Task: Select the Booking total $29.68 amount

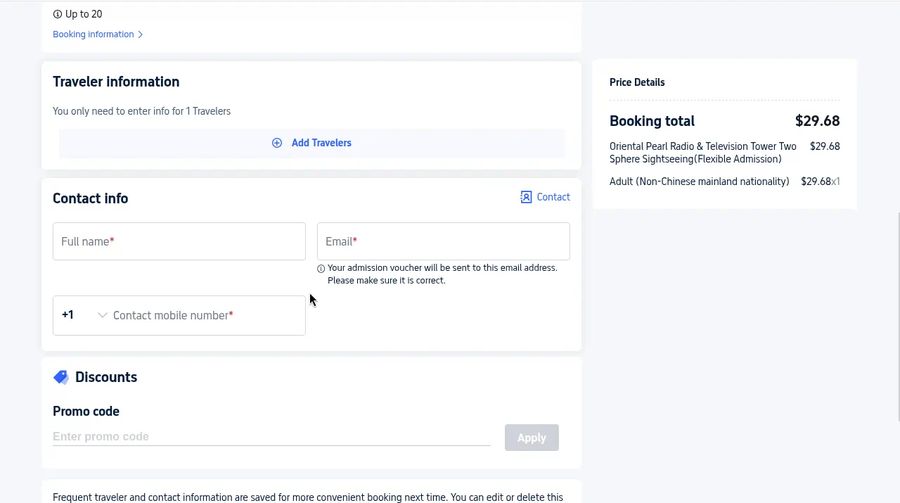Action: (x=817, y=121)
